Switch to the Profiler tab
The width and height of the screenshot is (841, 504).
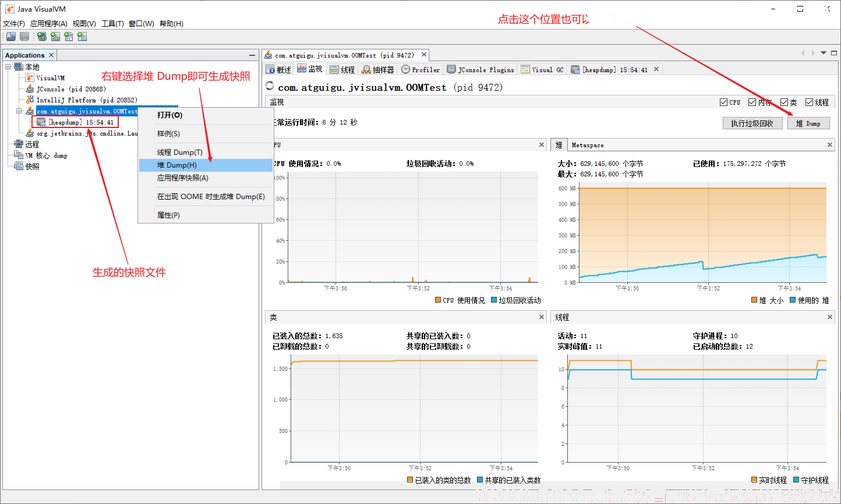421,69
